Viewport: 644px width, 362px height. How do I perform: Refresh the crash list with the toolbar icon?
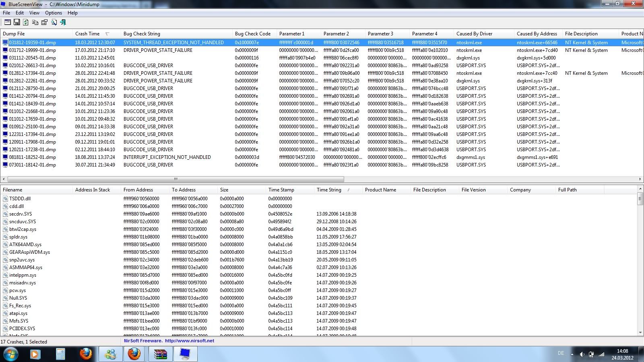click(26, 23)
